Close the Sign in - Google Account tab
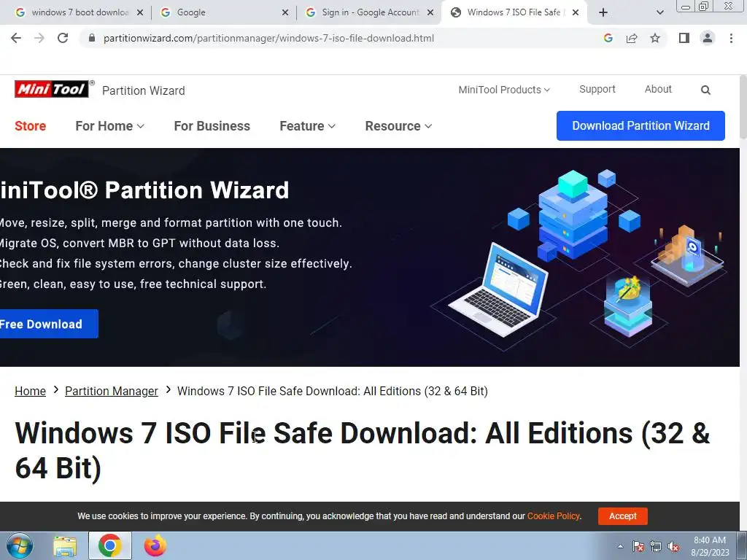Screen dimensions: 747x560 (430, 12)
